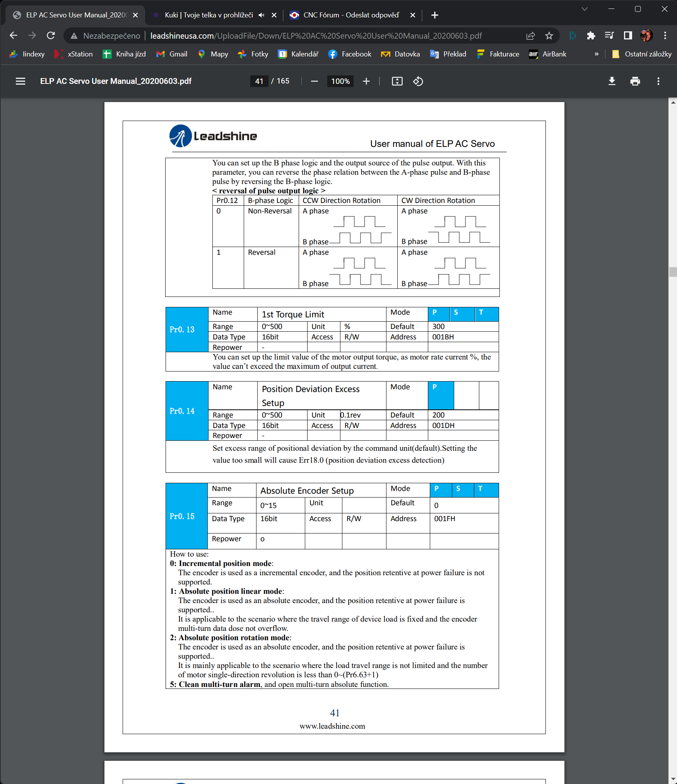
Task: Rotate the PDF counterclockwise
Action: pyautogui.click(x=418, y=81)
